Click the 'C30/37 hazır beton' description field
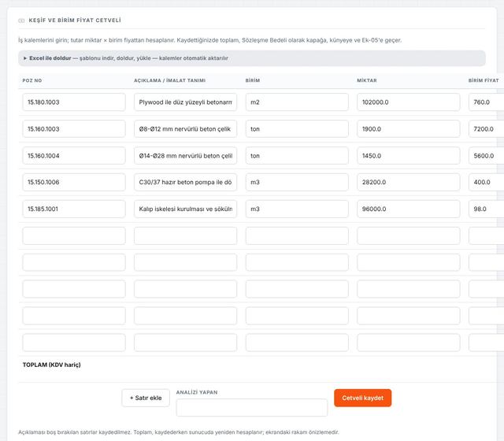 coord(186,182)
